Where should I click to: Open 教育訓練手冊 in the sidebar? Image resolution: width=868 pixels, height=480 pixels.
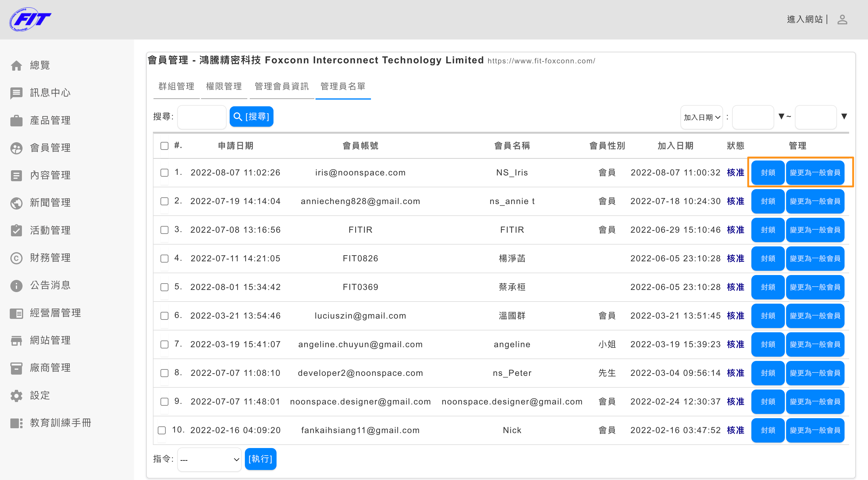pyautogui.click(x=60, y=423)
